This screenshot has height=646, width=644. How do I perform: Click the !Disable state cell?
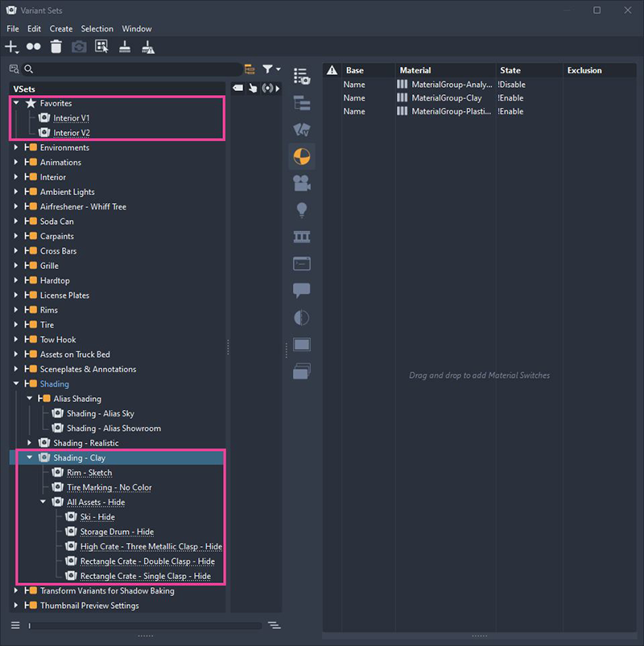pos(511,85)
